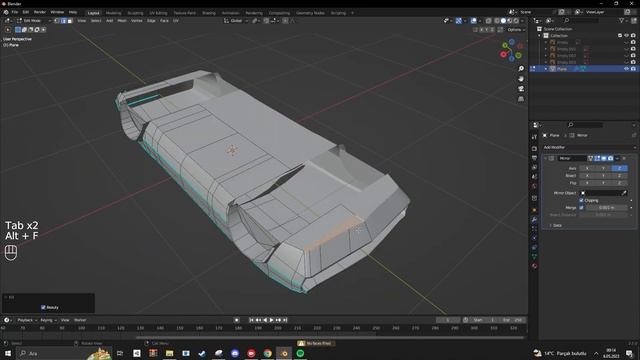Click the pan hand gizmo in viewport
The height and width of the screenshot is (360, 640).
pos(521,79)
